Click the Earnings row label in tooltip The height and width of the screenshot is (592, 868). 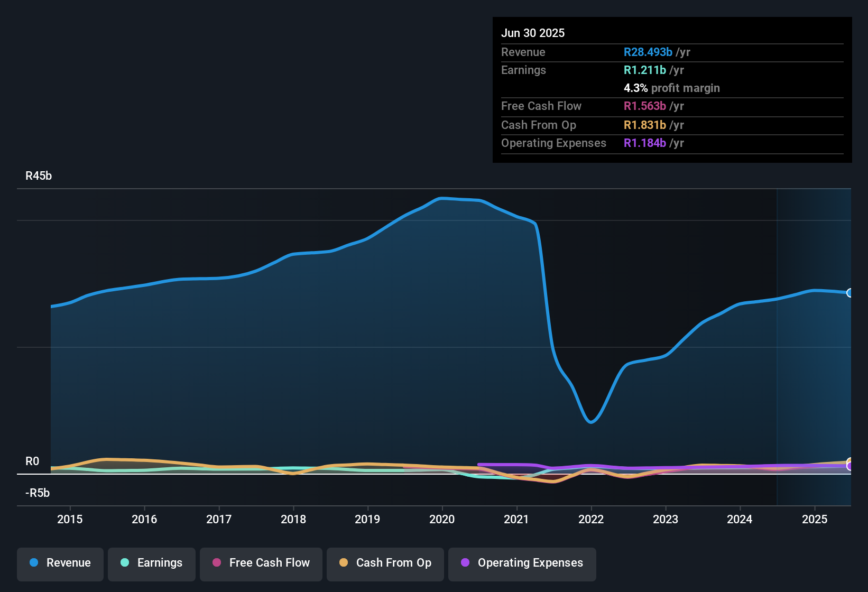tap(523, 70)
